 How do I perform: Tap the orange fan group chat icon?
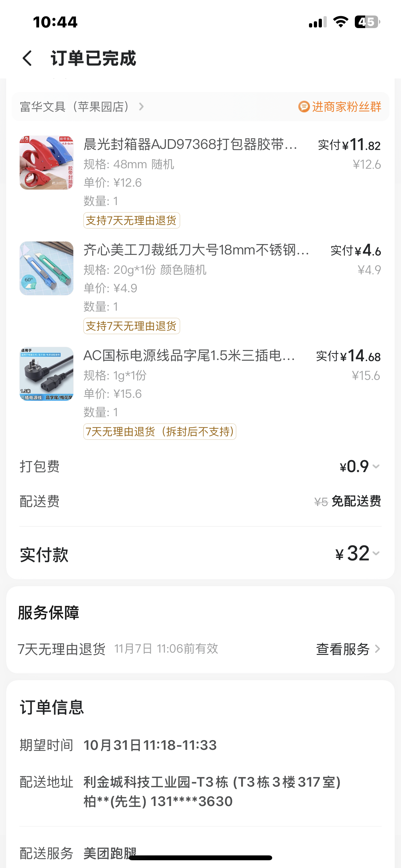pos(303,107)
